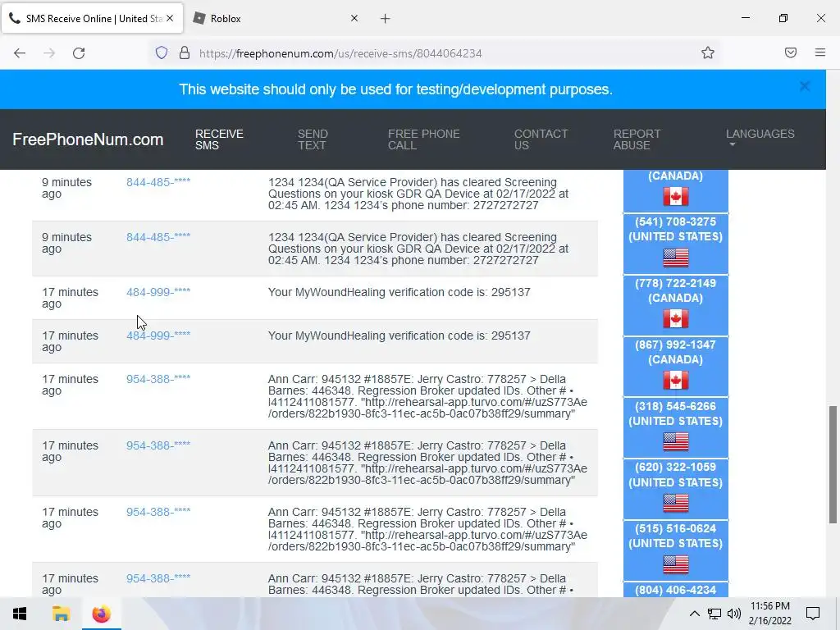Show hidden system tray icons
Image resolution: width=840 pixels, height=630 pixels.
point(694,614)
